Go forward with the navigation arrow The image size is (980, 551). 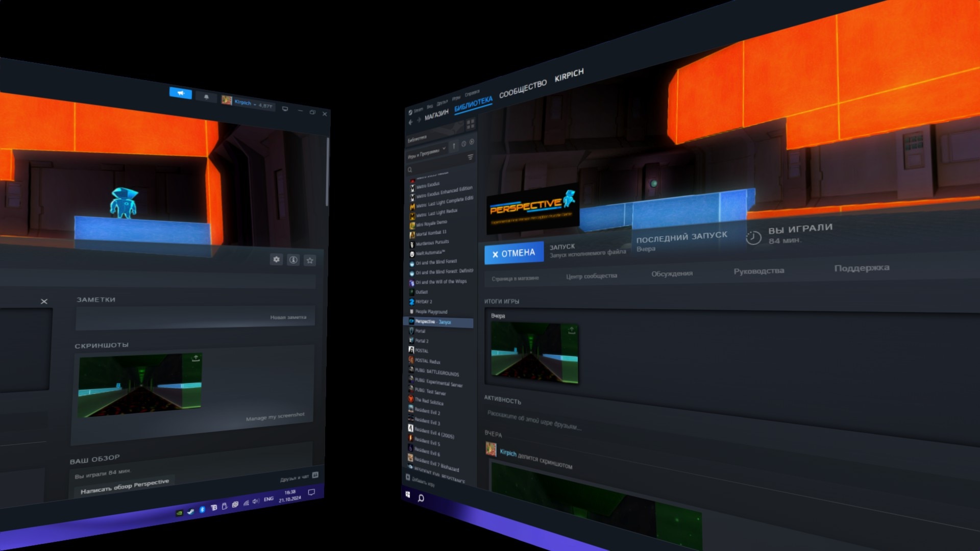[419, 120]
